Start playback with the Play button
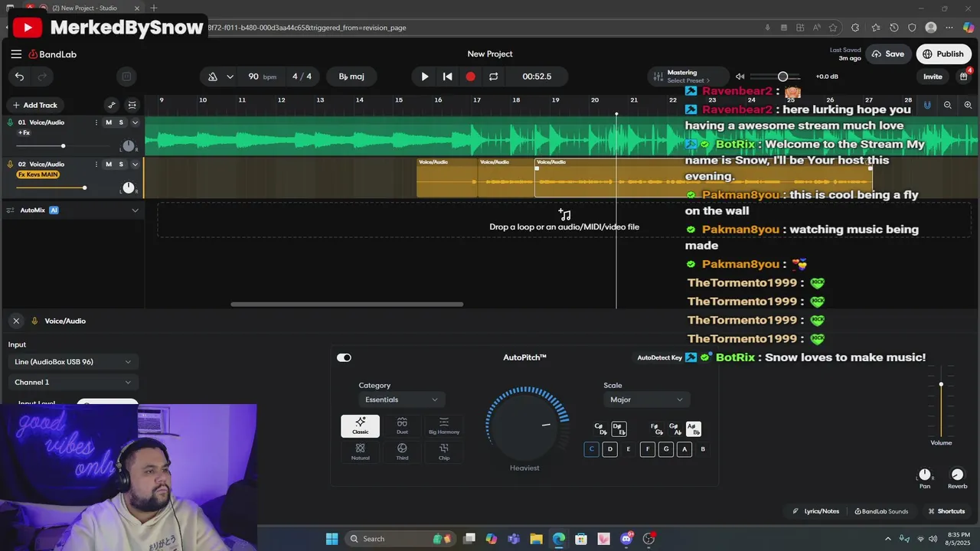 coord(425,77)
